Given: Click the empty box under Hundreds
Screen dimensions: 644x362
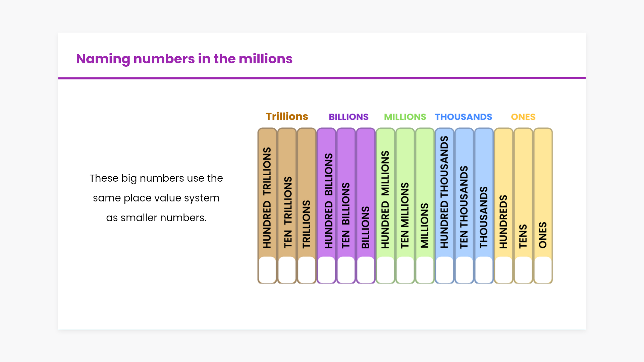Looking at the screenshot, I should 503,270.
